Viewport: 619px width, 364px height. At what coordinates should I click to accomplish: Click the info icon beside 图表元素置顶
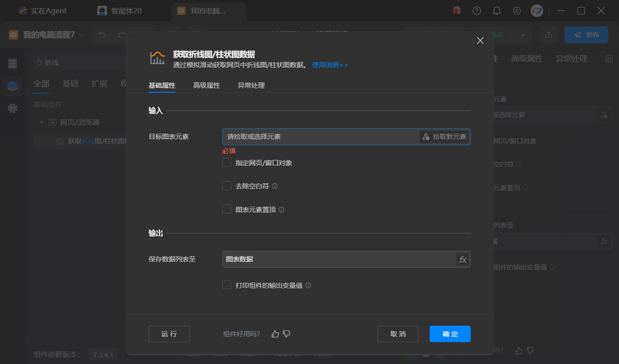tap(281, 209)
